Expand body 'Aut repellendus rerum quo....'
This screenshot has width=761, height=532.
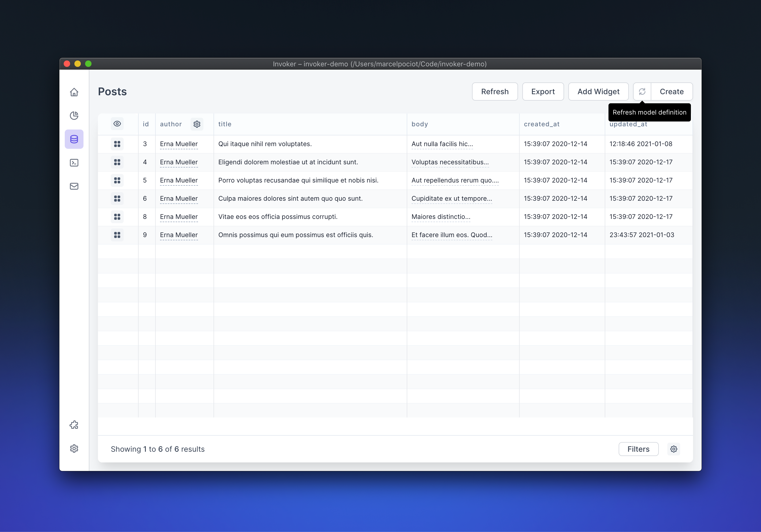coord(455,180)
